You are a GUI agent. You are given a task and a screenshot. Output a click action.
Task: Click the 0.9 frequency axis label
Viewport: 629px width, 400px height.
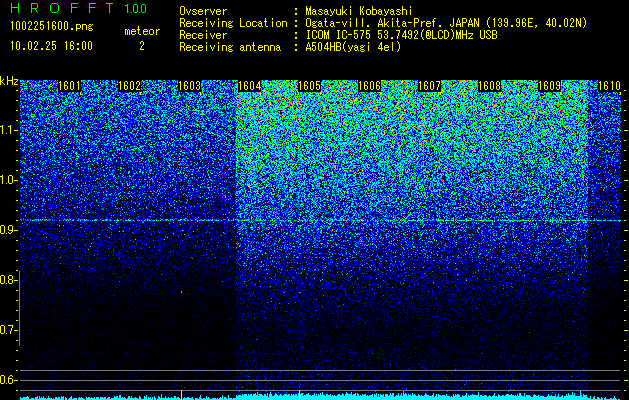[x=8, y=230]
